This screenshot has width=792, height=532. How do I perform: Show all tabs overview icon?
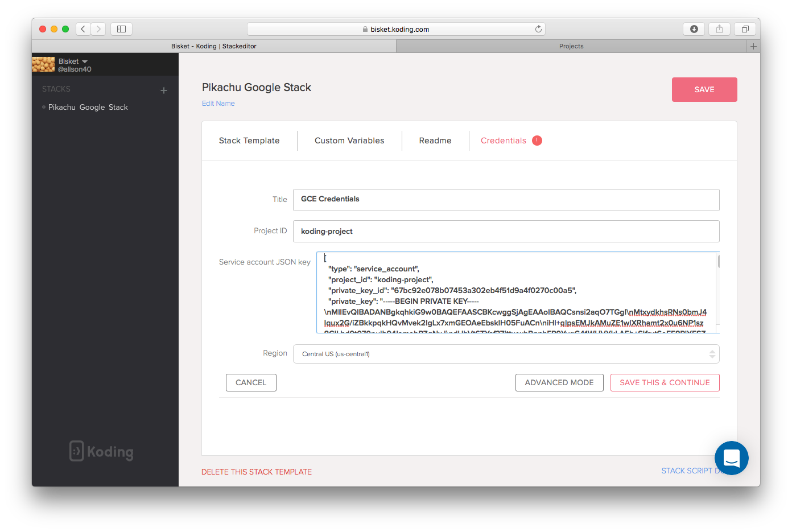point(745,29)
